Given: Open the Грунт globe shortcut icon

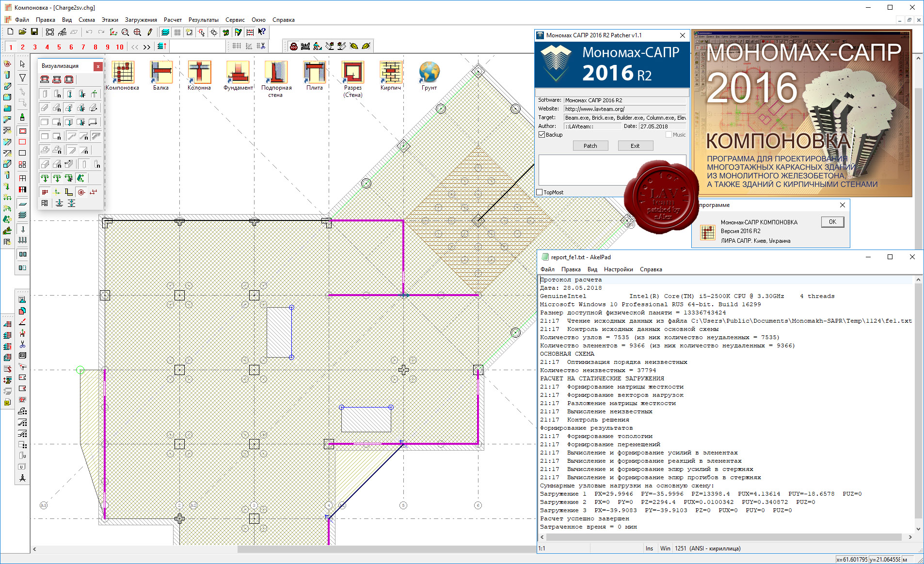Looking at the screenshot, I should point(430,76).
